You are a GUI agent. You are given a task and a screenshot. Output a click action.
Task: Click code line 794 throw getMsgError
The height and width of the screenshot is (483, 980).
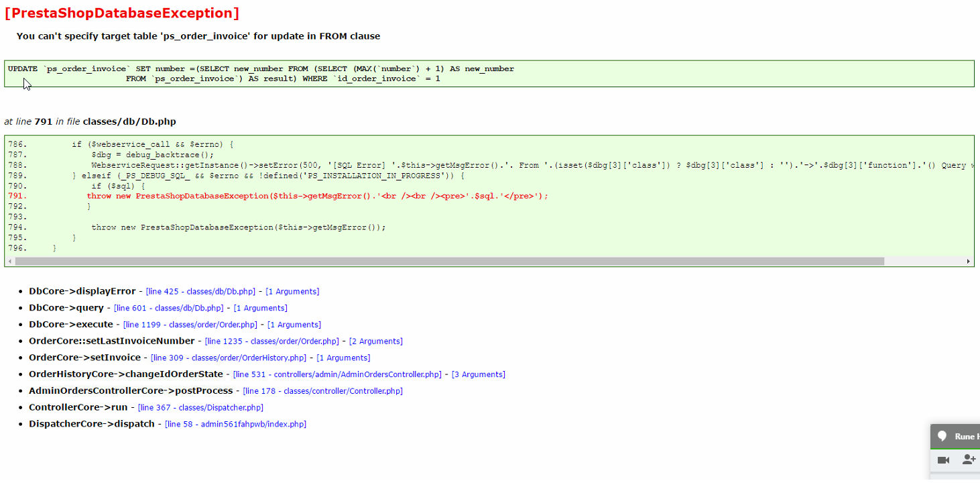point(239,227)
